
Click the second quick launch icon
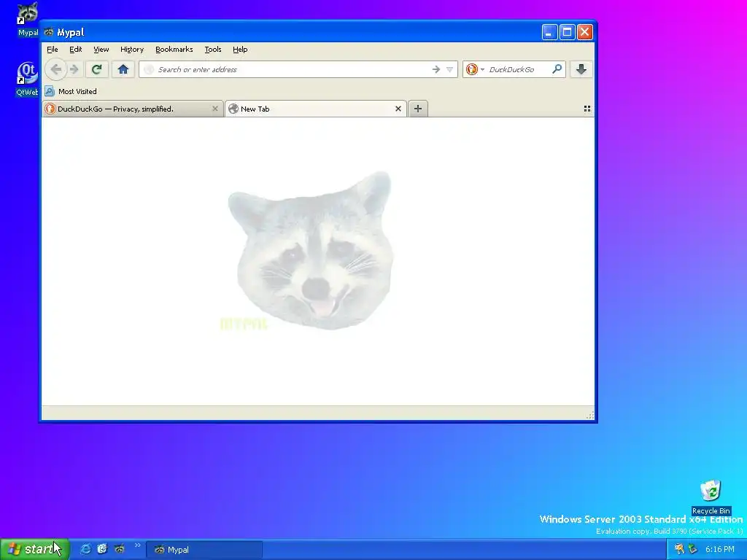click(x=102, y=549)
